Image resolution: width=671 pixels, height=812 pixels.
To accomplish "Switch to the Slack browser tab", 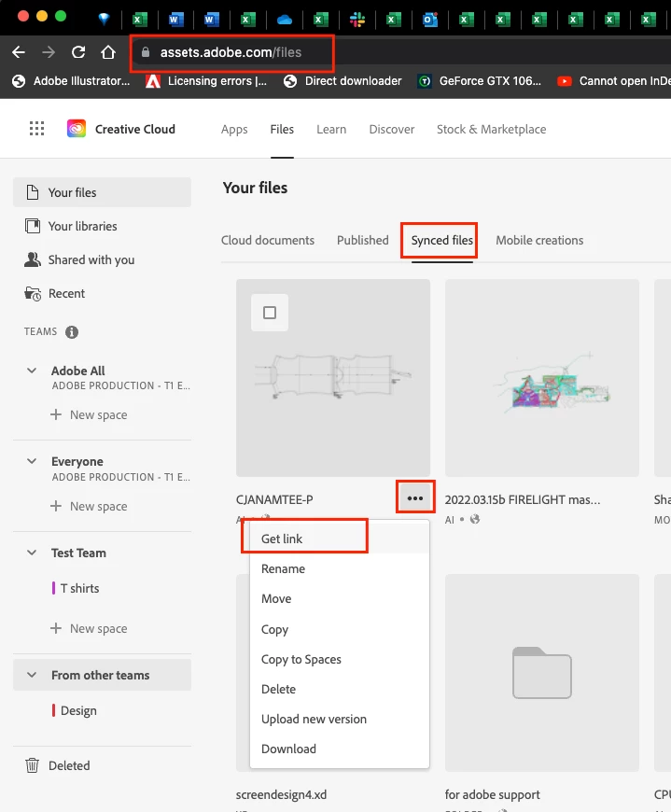I will tap(357, 20).
